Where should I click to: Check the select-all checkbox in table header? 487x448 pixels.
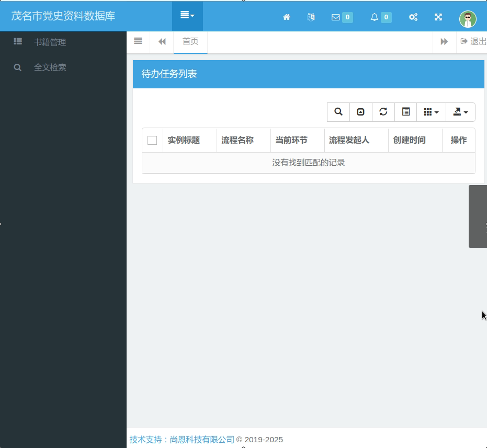coord(152,140)
